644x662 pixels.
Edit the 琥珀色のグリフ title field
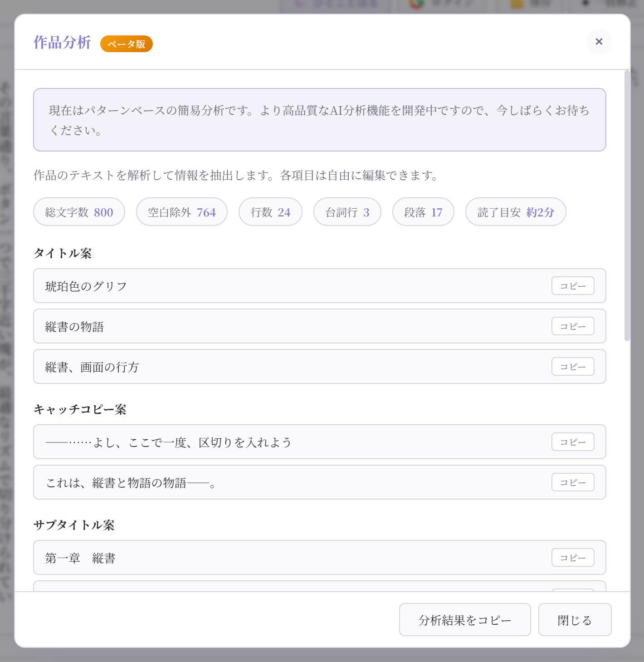[227, 286]
